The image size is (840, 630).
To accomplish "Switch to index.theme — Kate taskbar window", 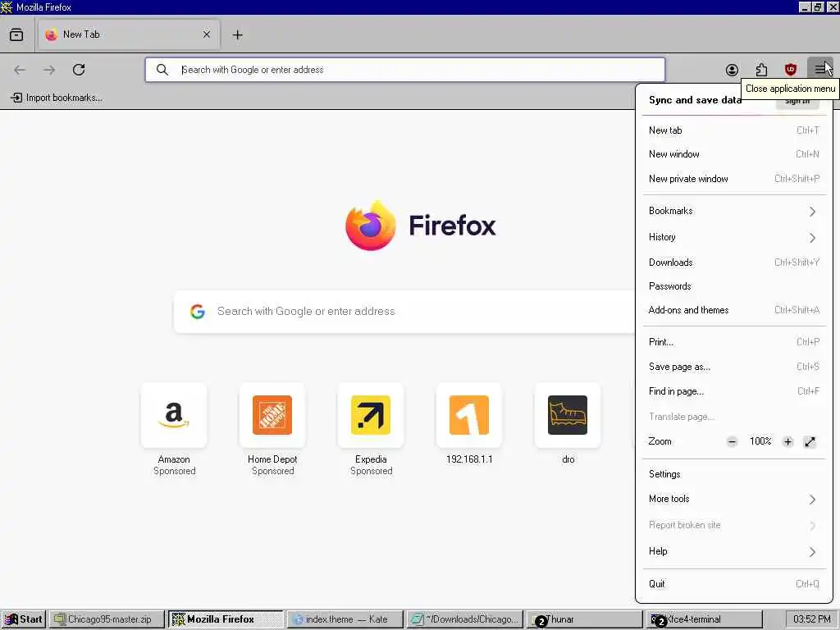I will coord(345,619).
